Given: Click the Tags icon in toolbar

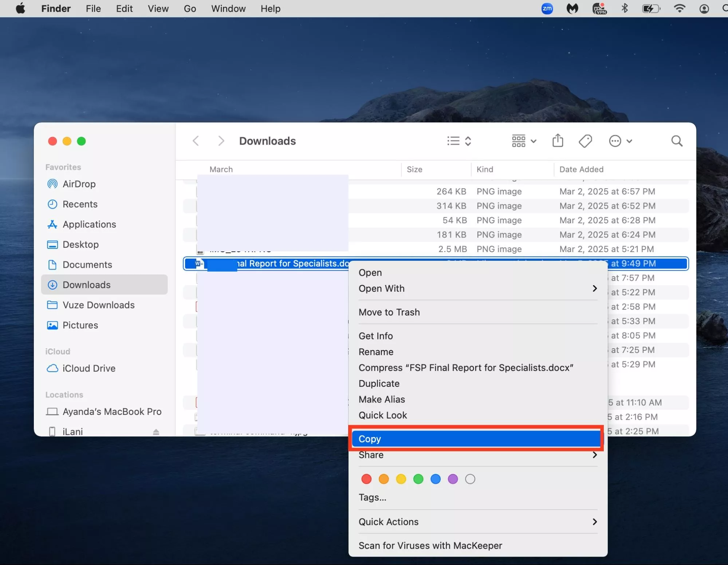Looking at the screenshot, I should 585,141.
